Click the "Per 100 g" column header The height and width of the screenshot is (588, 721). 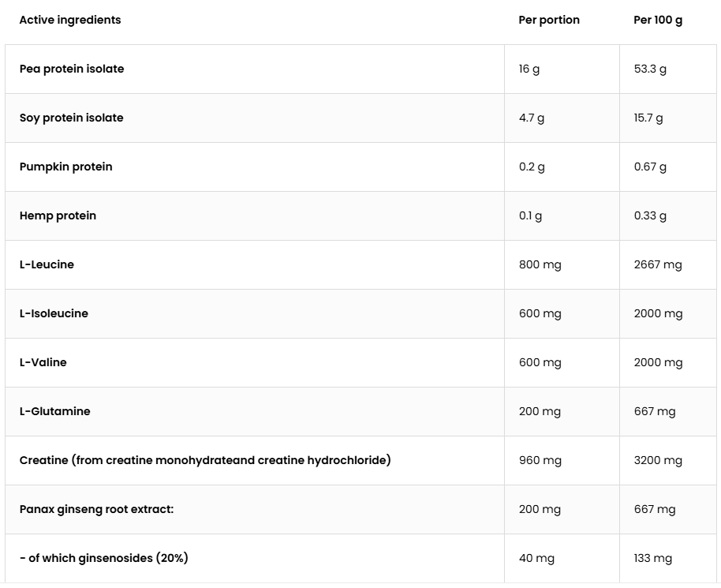[x=658, y=20]
